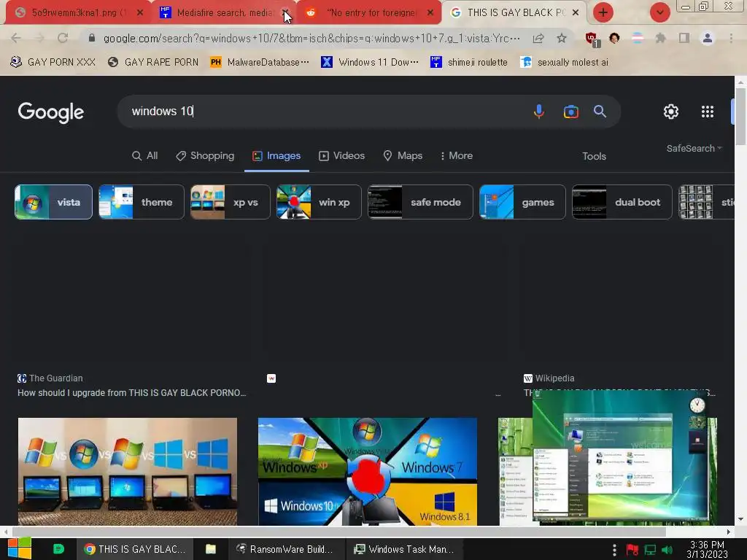Show hidden tray icons via dots
The height and width of the screenshot is (560, 747).
(x=614, y=550)
